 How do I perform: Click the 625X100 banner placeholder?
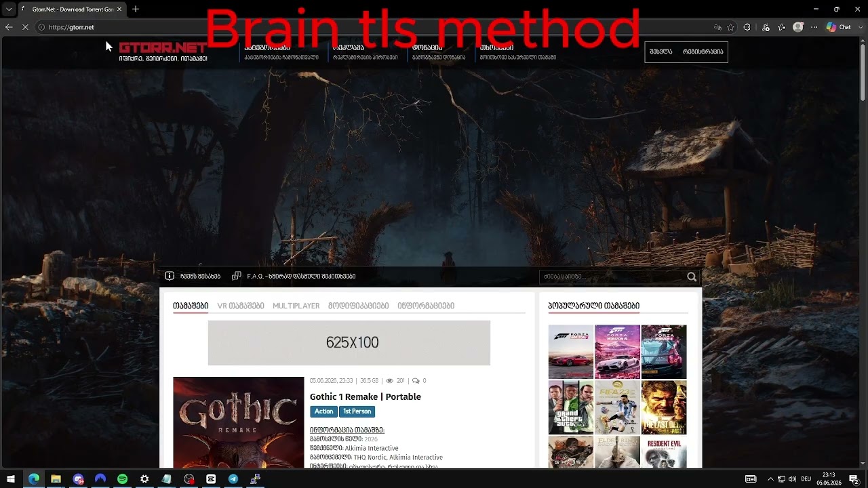tap(349, 343)
